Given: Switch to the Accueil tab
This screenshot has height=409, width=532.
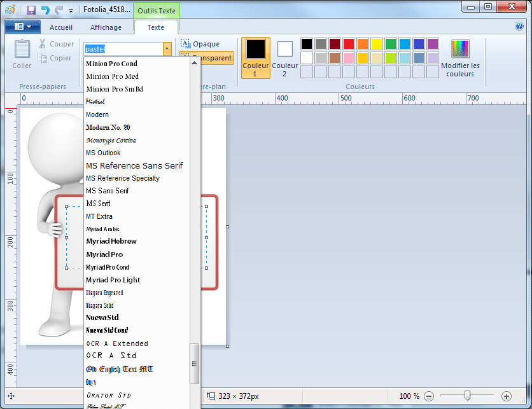Looking at the screenshot, I should coord(61,27).
